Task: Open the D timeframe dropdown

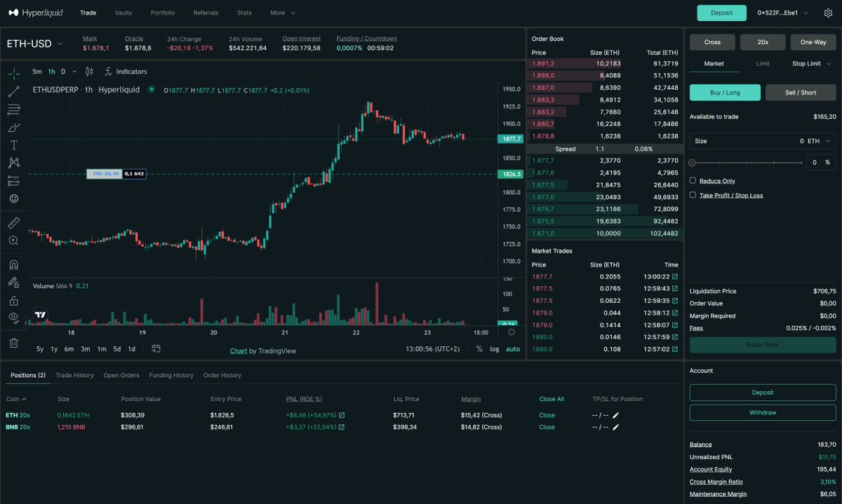Action: [67, 71]
